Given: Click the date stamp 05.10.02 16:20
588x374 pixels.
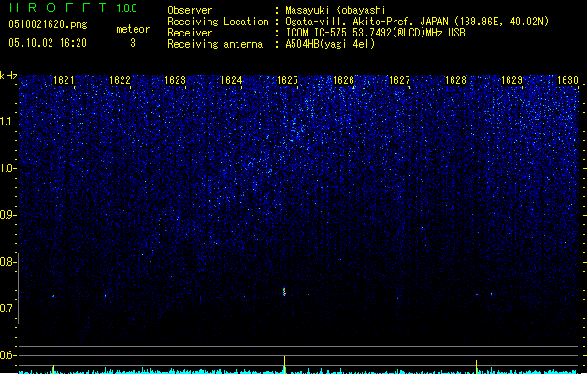Looking at the screenshot, I should tap(48, 43).
